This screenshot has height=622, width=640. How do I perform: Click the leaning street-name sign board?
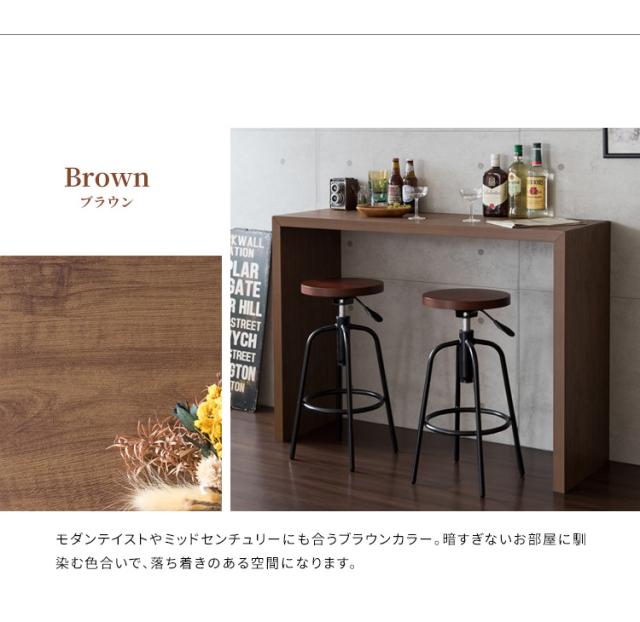[250, 319]
